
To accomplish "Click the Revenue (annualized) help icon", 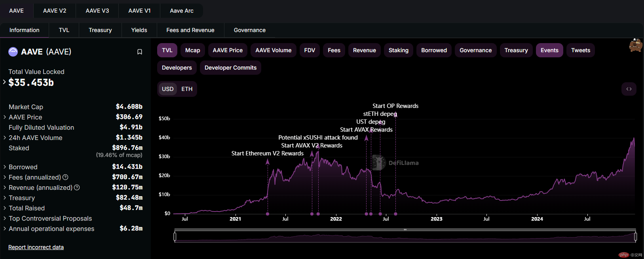I will click(x=77, y=187).
